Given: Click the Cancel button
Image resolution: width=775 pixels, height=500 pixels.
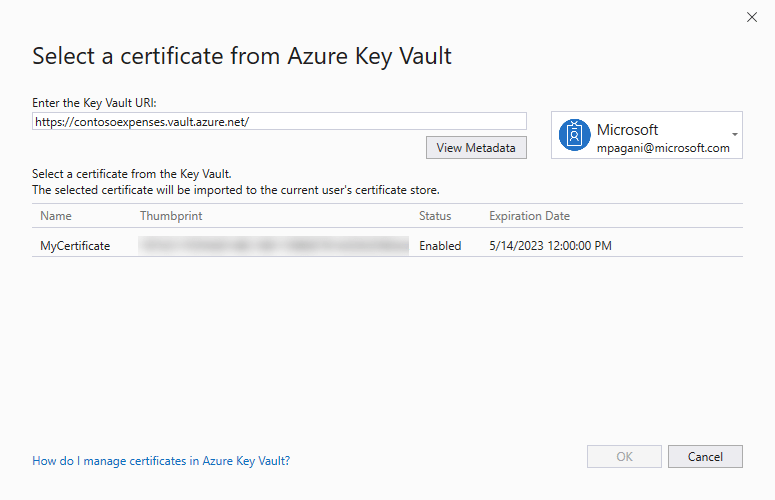Looking at the screenshot, I should coord(705,457).
